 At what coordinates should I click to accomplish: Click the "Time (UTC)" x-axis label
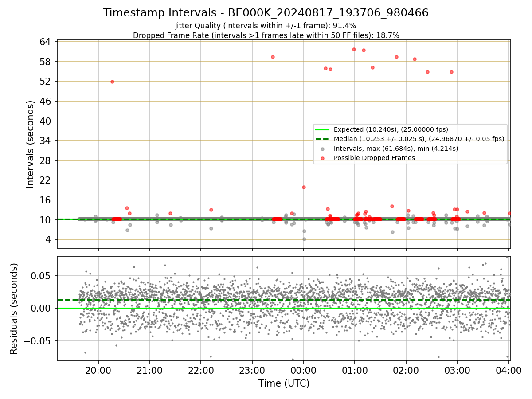pos(284,383)
